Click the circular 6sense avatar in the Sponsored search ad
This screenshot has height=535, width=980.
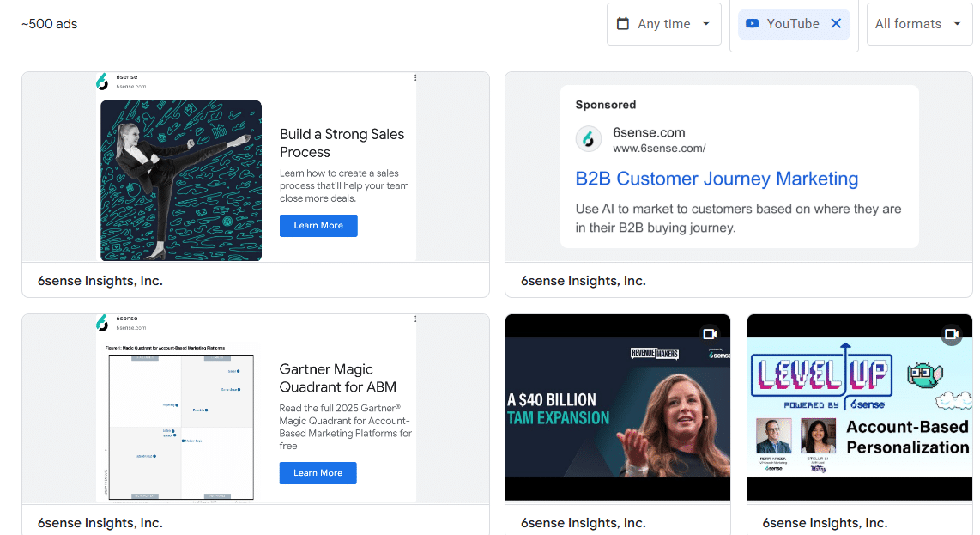click(588, 138)
